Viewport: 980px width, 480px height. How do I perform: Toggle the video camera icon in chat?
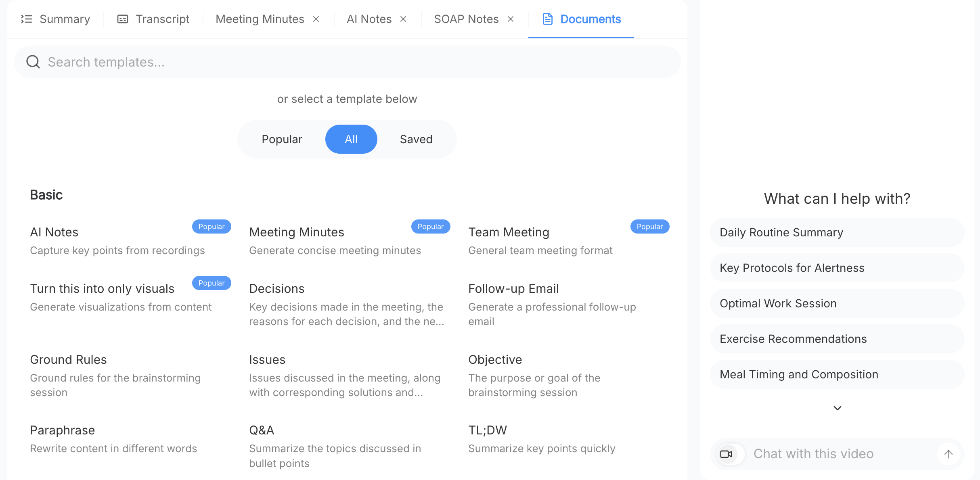pos(727,454)
